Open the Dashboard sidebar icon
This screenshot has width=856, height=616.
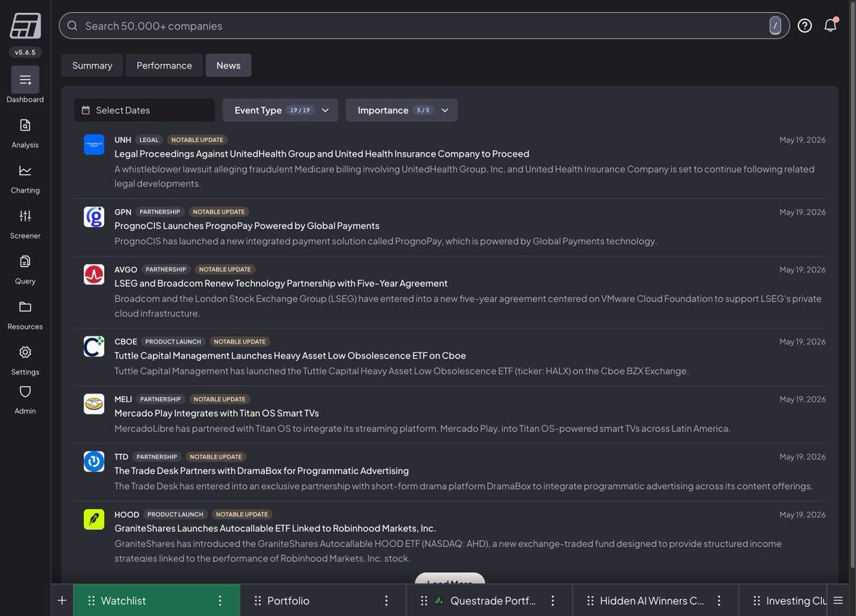coord(25,80)
